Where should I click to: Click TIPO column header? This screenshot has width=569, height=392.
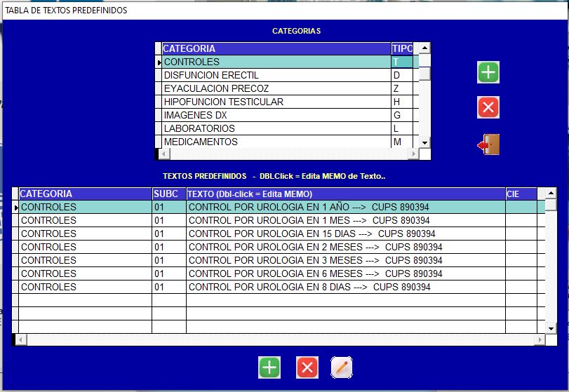(402, 48)
